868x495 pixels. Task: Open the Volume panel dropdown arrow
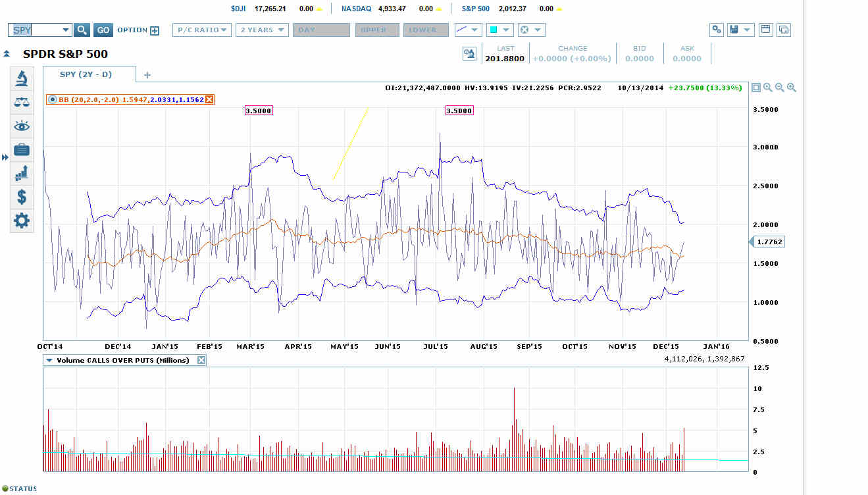tap(49, 360)
